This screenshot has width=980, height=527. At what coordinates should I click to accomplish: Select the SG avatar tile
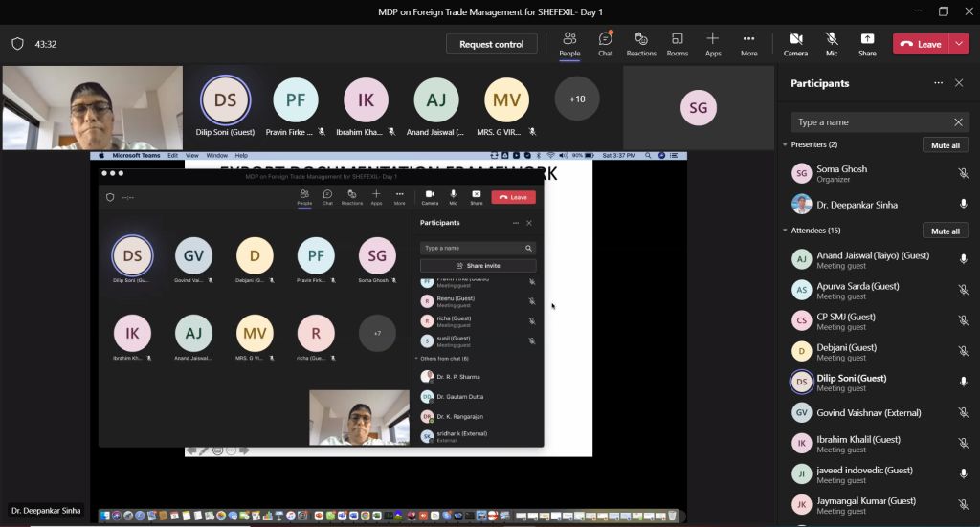point(698,107)
